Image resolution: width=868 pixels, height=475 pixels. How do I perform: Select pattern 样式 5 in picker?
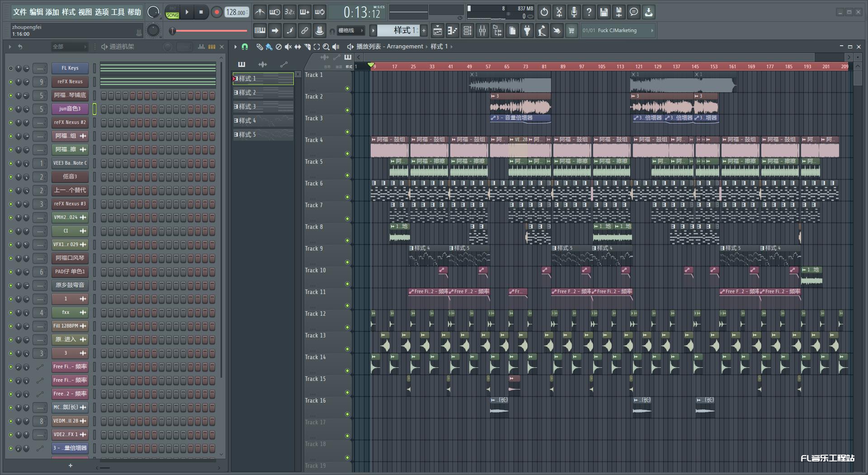tap(263, 135)
